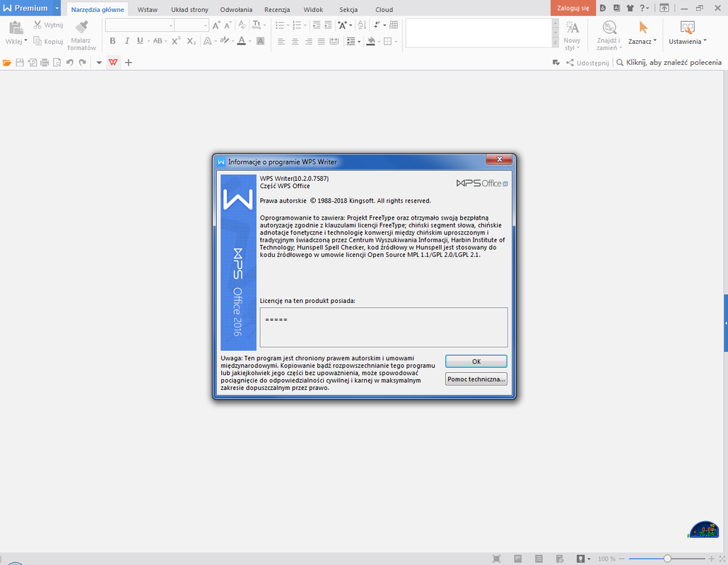Image resolution: width=728 pixels, height=565 pixels.
Task: Toggle underline formatting
Action: pyautogui.click(x=140, y=41)
